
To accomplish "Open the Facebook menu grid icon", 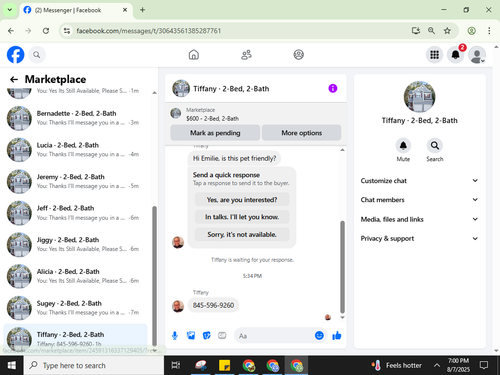I will click(x=434, y=55).
